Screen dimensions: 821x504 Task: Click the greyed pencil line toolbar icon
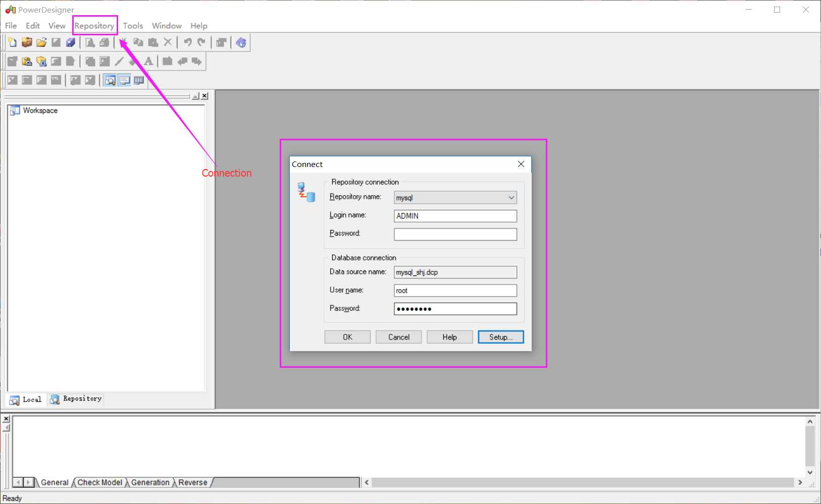click(119, 62)
